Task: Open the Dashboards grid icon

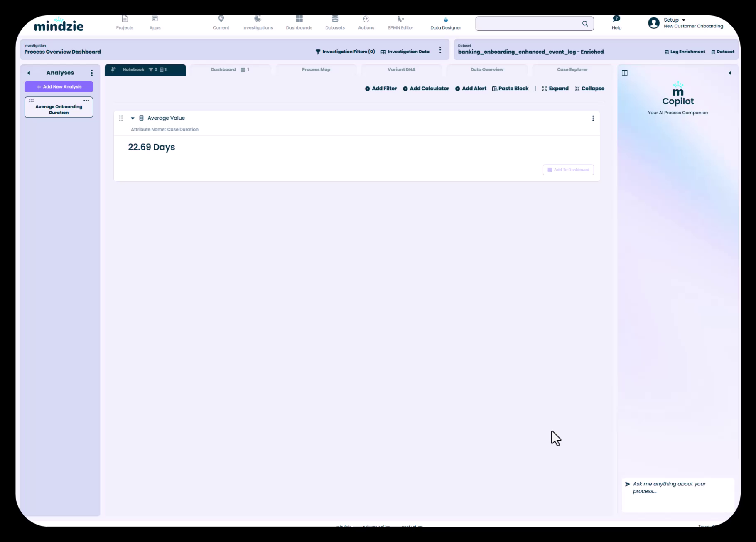Action: 299,19
